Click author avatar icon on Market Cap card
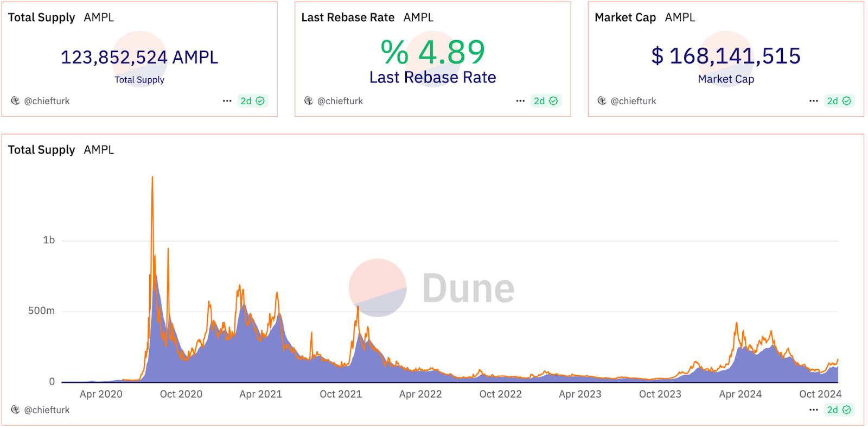The width and height of the screenshot is (868, 429). click(602, 101)
